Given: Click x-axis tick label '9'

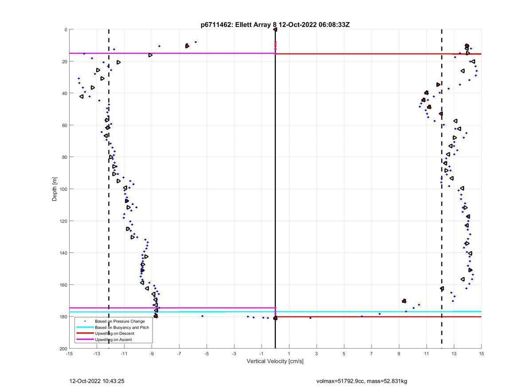Looking at the screenshot, I should [x=399, y=353].
